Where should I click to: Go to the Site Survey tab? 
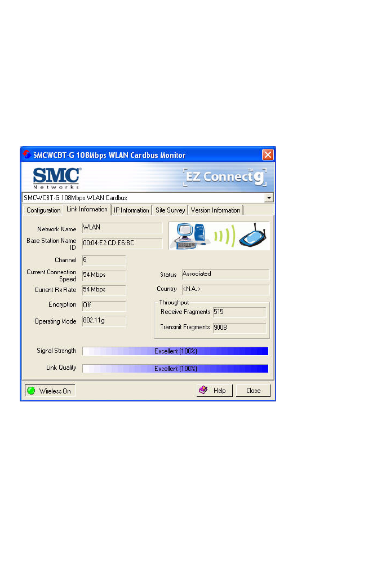(170, 210)
